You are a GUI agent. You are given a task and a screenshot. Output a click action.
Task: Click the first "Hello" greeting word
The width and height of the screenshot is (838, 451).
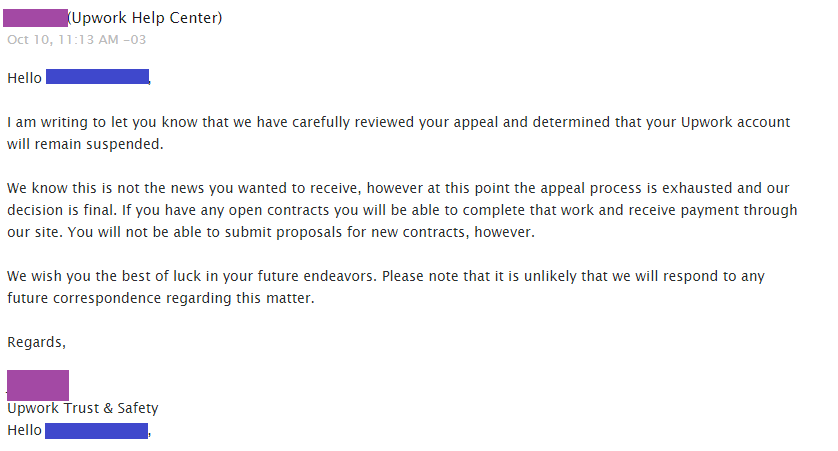tap(24, 77)
